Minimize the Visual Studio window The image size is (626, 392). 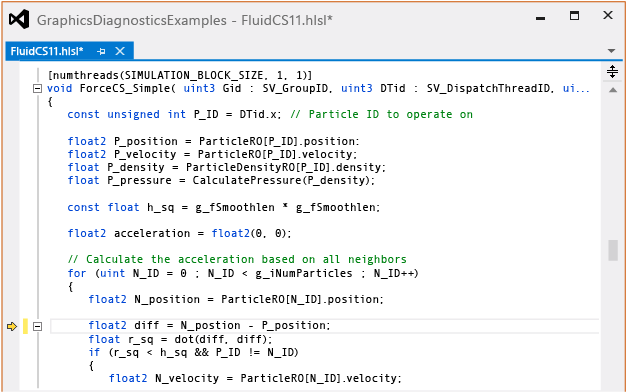(x=540, y=18)
